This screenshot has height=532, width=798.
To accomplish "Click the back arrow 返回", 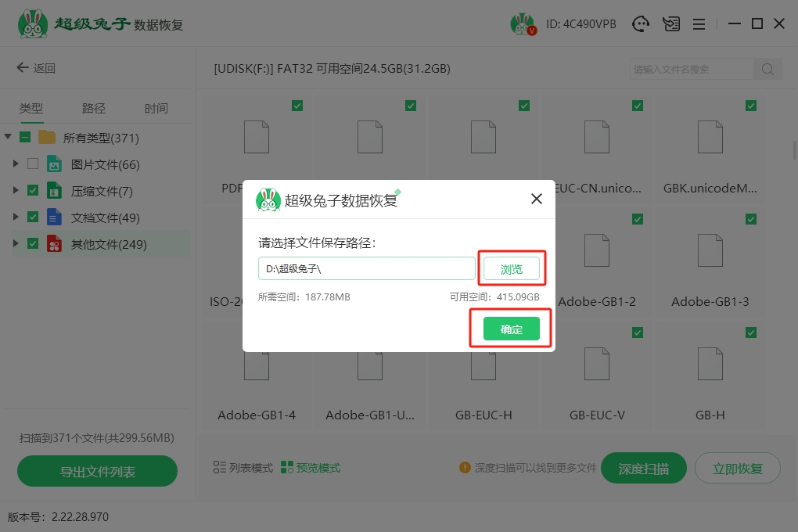I will pos(36,68).
